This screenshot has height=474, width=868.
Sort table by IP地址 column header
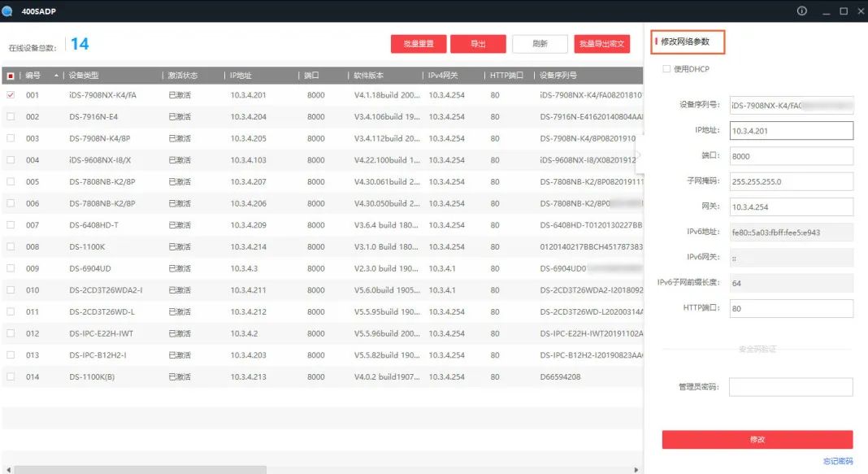pos(242,76)
